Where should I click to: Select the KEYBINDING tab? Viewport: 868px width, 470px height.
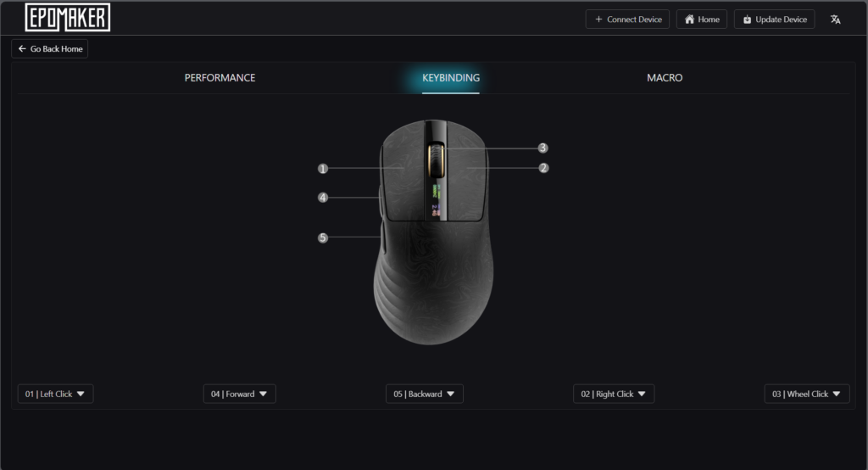click(x=451, y=77)
